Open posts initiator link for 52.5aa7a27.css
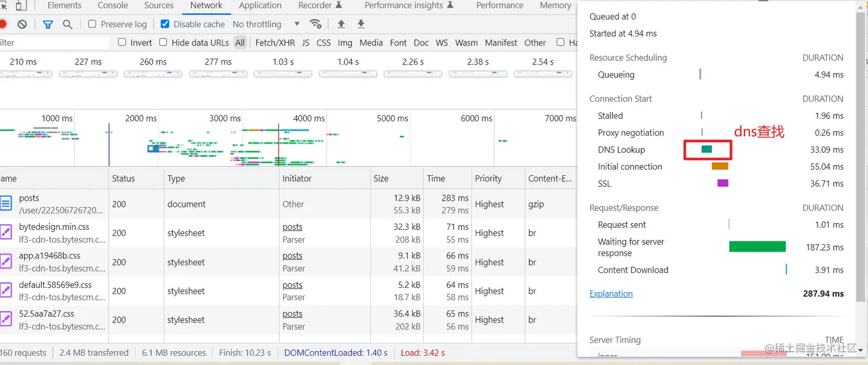The image size is (868, 365). coord(292,314)
